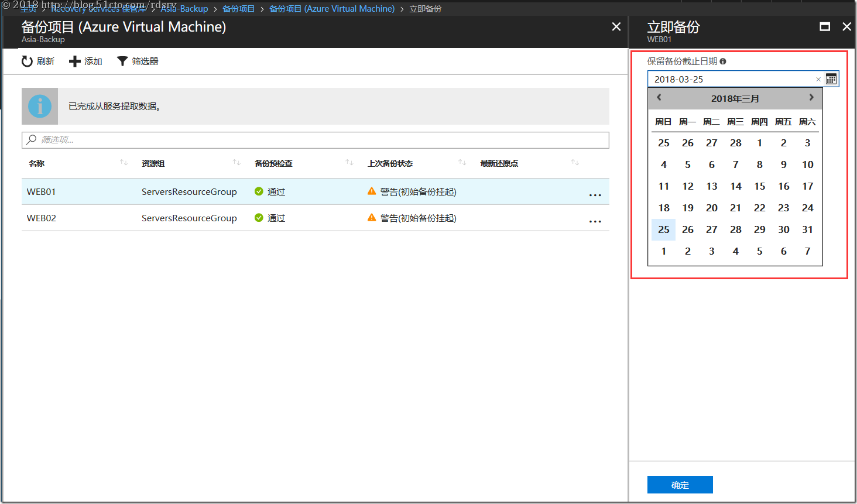The height and width of the screenshot is (504, 857).
Task: Sort by 最新还原点 column arrows
Action: coord(575,163)
